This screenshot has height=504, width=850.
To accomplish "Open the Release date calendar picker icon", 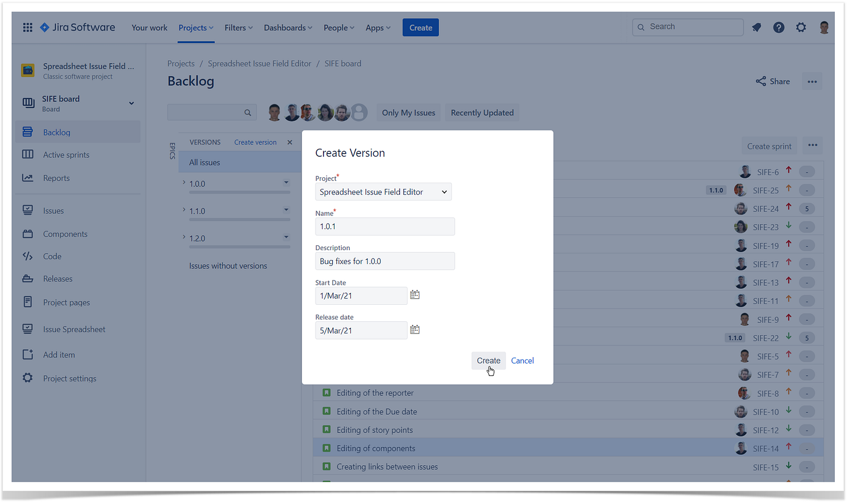I will [x=415, y=330].
